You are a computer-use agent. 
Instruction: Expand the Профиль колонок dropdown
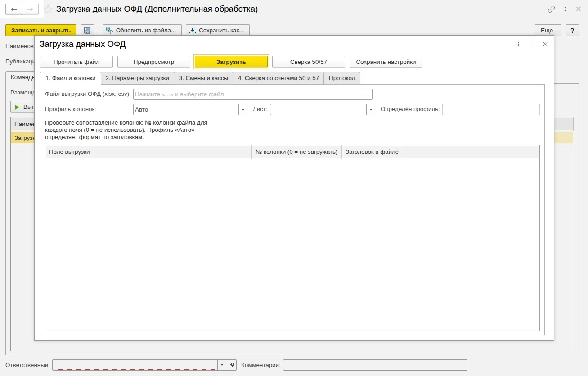pos(243,110)
